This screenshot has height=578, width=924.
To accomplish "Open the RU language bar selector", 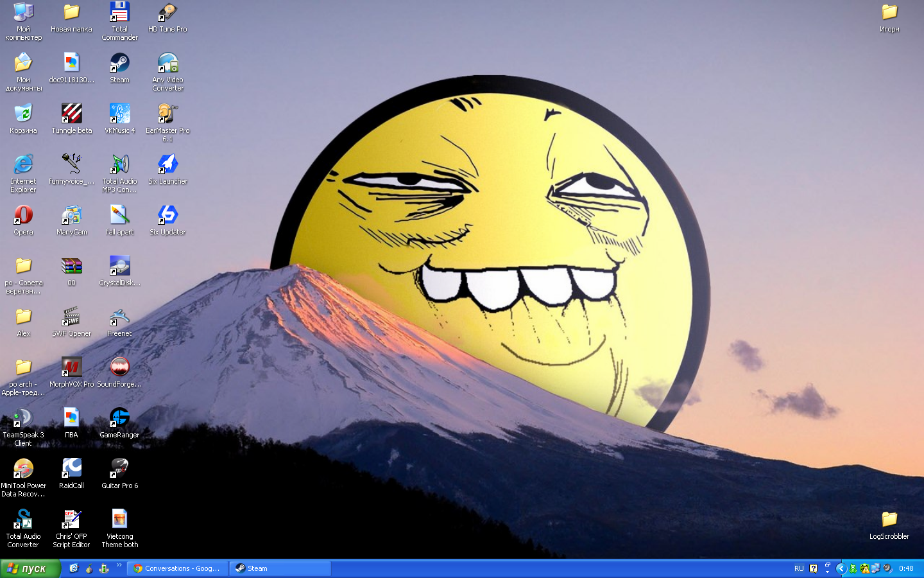I will [799, 568].
